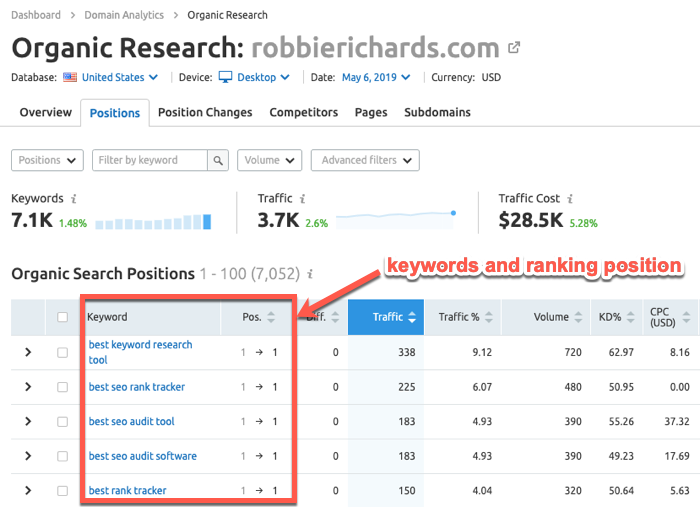The height and width of the screenshot is (507, 700).
Task: Select the Positions tab
Action: click(115, 113)
